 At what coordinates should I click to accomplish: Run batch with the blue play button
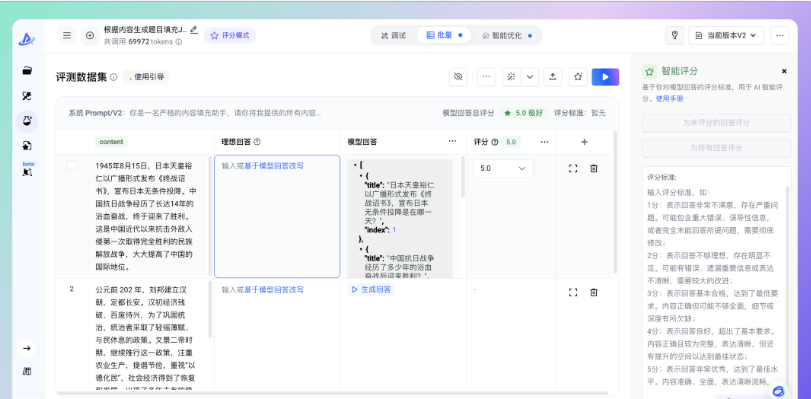click(605, 77)
